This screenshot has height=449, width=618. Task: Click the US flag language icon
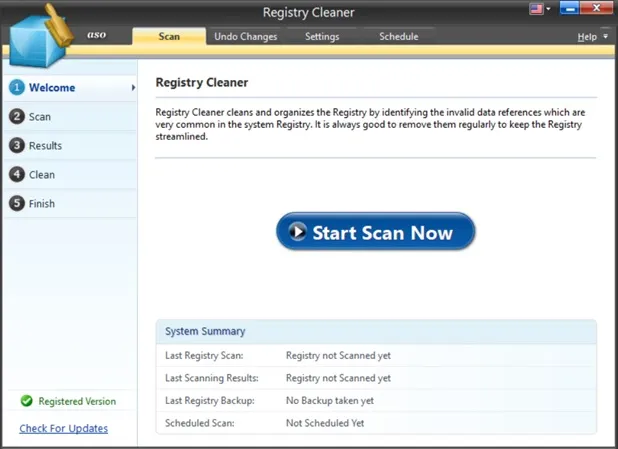[536, 9]
